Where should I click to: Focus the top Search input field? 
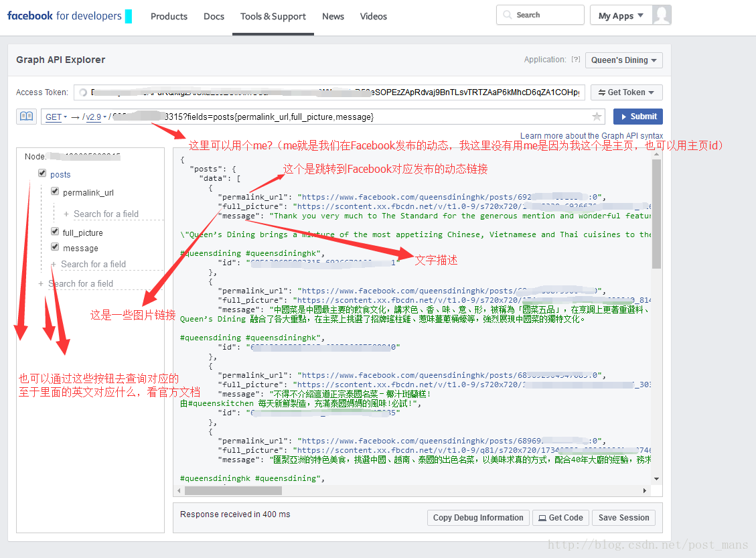(x=540, y=15)
